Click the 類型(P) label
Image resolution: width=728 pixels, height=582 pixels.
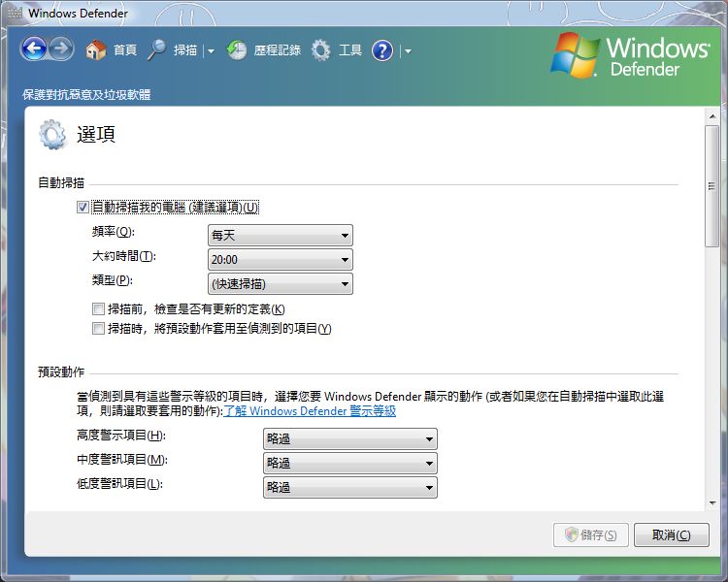click(x=113, y=280)
